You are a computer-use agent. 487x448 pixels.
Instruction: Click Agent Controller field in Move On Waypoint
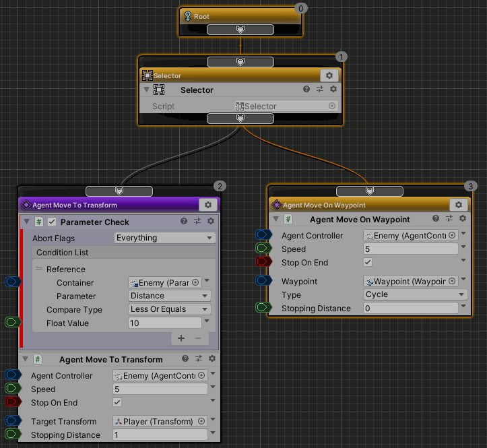[411, 236]
